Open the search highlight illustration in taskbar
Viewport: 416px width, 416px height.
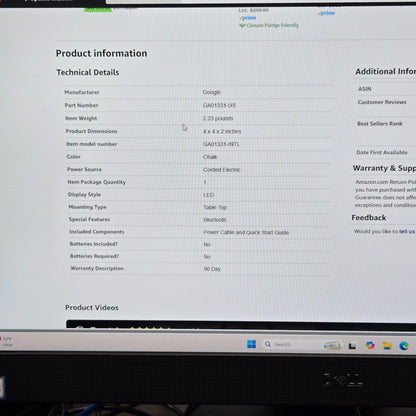point(333,345)
